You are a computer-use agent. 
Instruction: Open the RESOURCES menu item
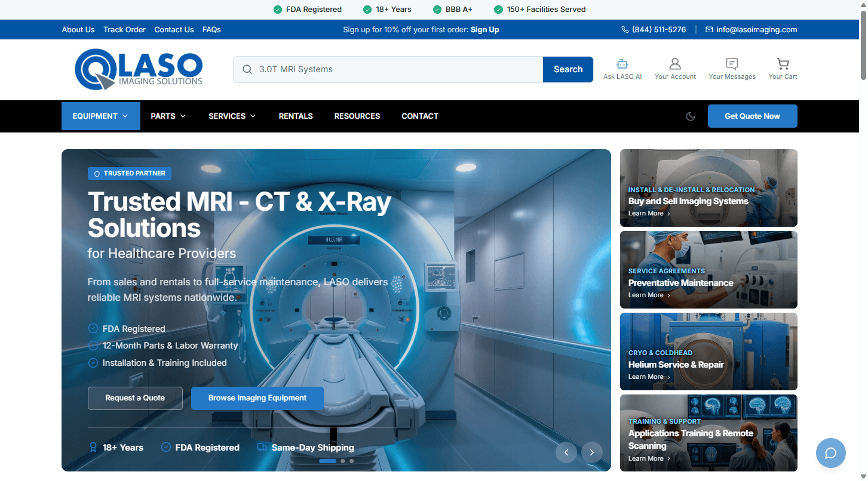[x=357, y=116]
